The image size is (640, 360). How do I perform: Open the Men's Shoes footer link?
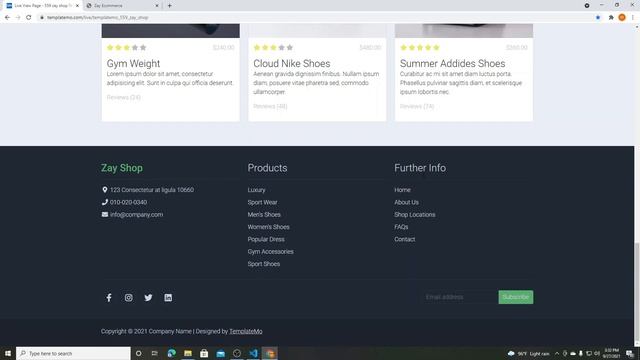[264, 215]
